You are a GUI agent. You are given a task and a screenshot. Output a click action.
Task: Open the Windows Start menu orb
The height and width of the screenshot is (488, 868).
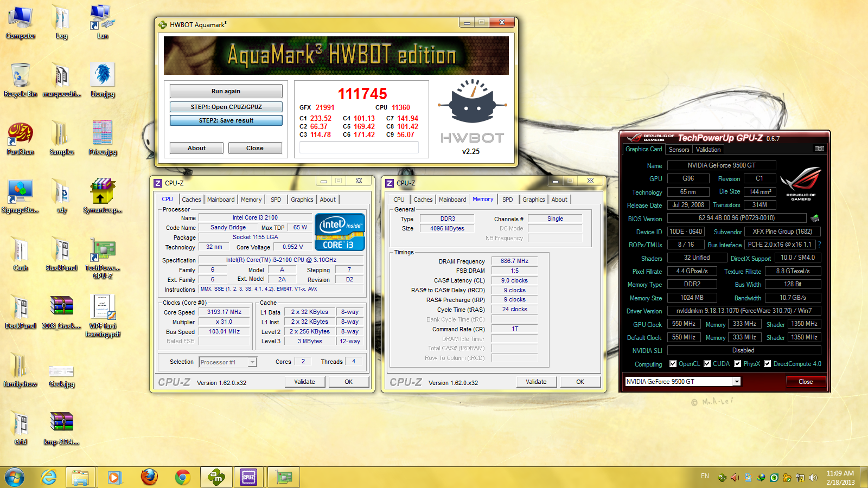[x=15, y=477]
